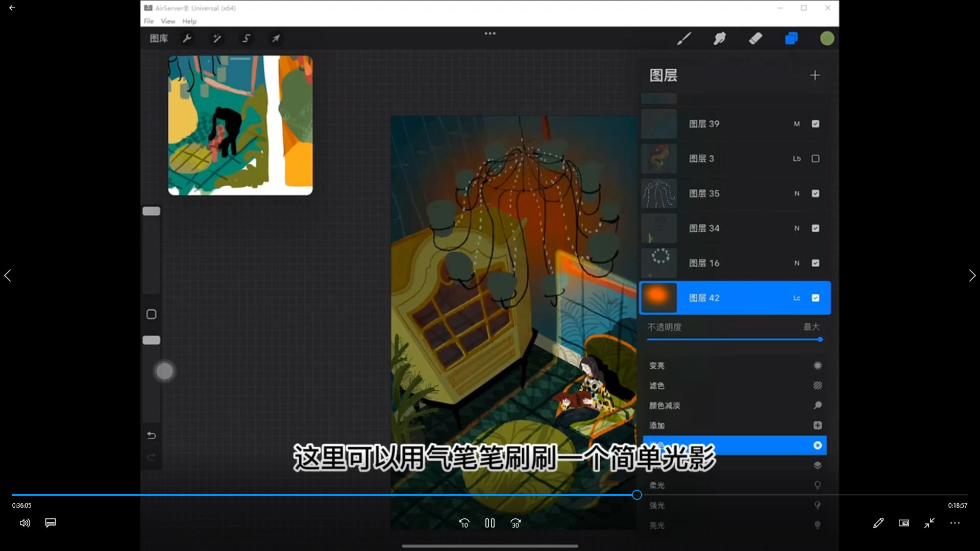This screenshot has height=551, width=980.
Task: Select the arrow Transform tool
Action: [x=276, y=38]
